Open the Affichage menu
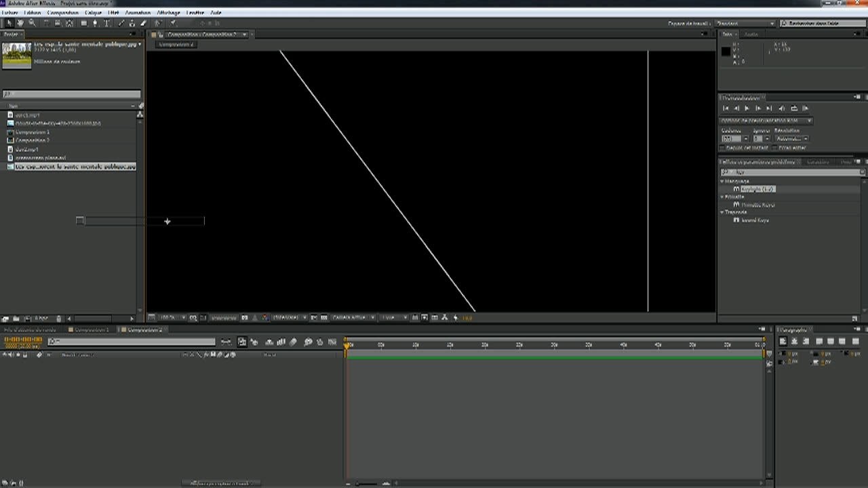The height and width of the screenshot is (488, 868). pos(168,13)
